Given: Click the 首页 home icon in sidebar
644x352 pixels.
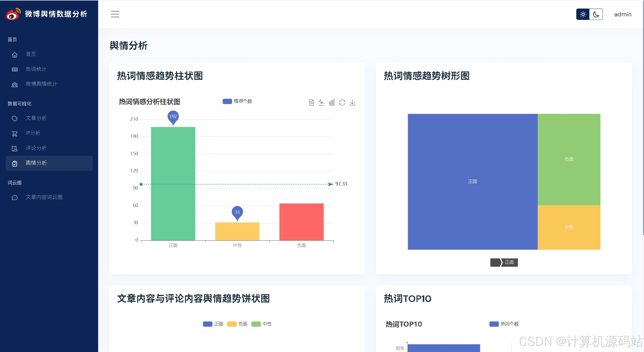Looking at the screenshot, I should tap(15, 54).
